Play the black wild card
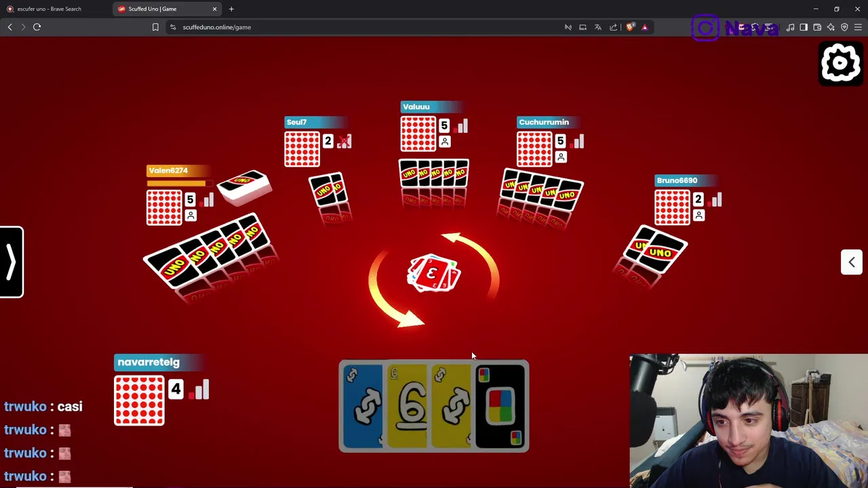The height and width of the screenshot is (488, 868). point(500,407)
